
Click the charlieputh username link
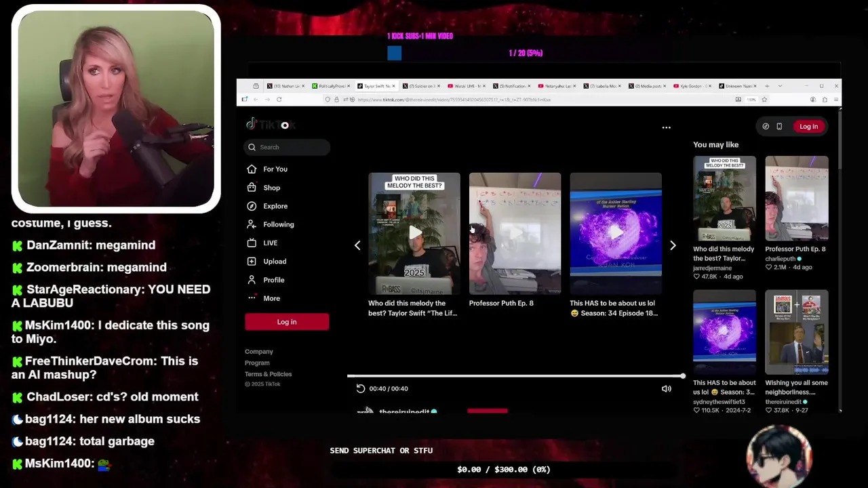click(x=782, y=258)
